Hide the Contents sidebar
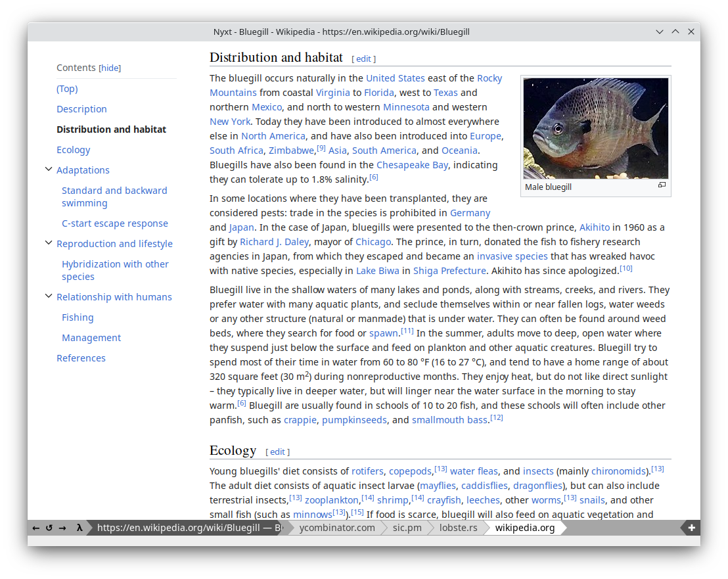Screen dimensions: 728x579 110,68
